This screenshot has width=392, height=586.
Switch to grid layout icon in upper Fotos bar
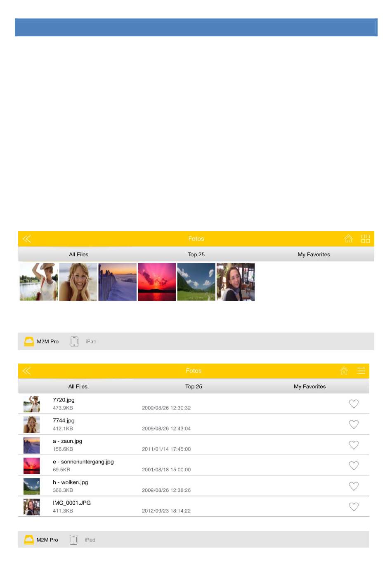(x=365, y=239)
